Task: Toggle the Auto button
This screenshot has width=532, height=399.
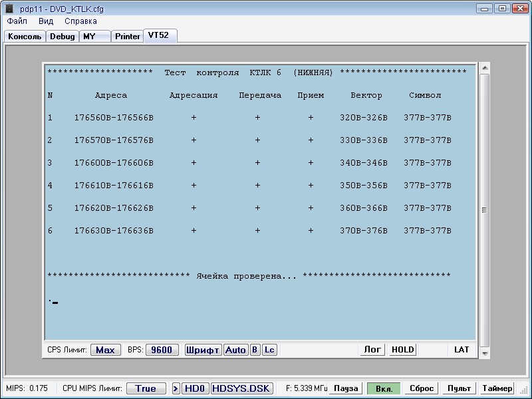Action: tap(235, 350)
